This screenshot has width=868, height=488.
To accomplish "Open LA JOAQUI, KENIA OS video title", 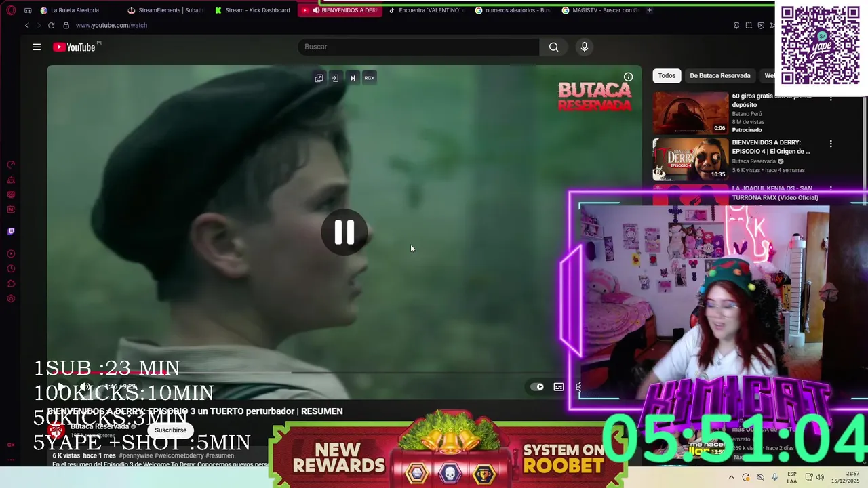I will pos(775,193).
